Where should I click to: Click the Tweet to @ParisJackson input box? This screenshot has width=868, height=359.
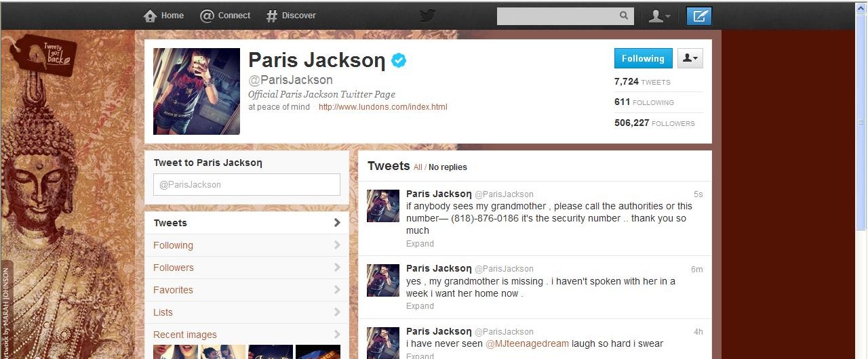(247, 184)
